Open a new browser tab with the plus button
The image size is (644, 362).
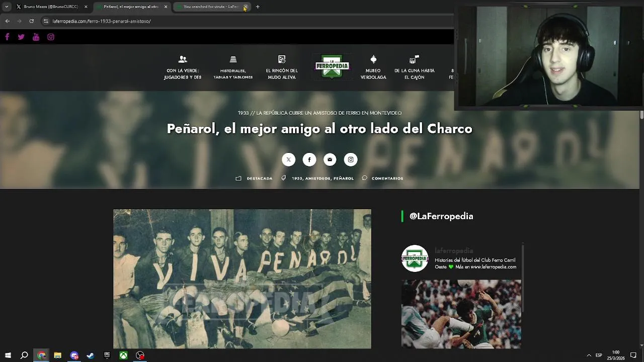point(258,7)
